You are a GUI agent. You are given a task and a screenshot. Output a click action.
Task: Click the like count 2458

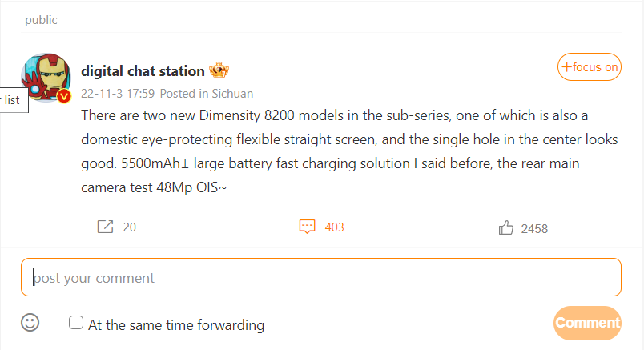pos(534,228)
